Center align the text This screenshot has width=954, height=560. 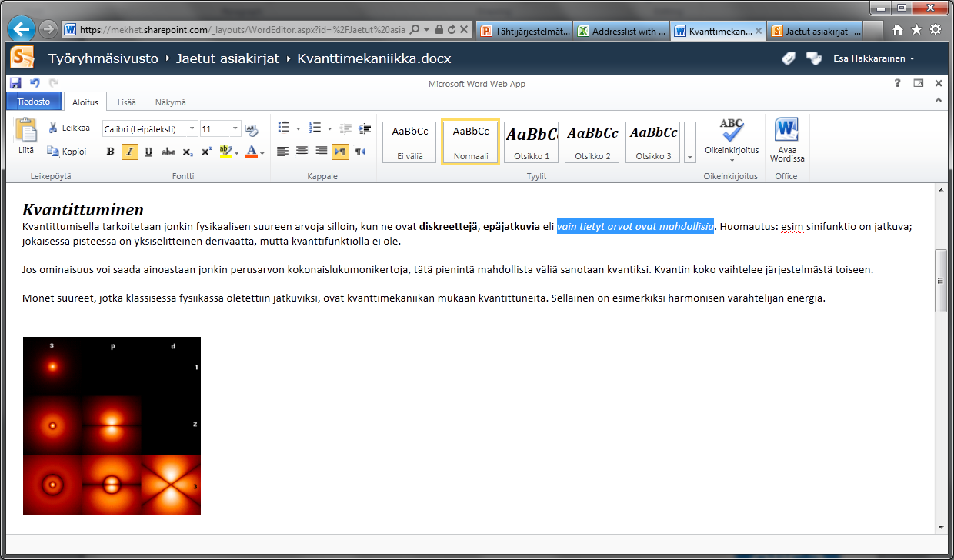(302, 152)
